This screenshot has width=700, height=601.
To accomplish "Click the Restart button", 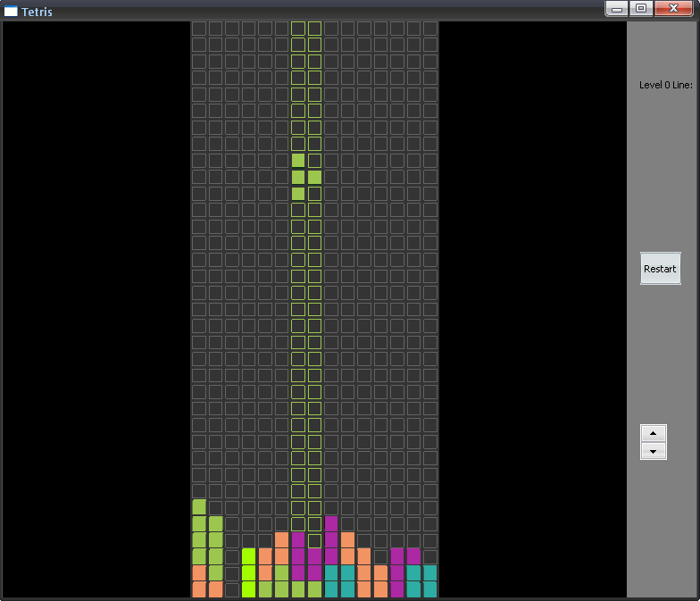I will (x=661, y=268).
